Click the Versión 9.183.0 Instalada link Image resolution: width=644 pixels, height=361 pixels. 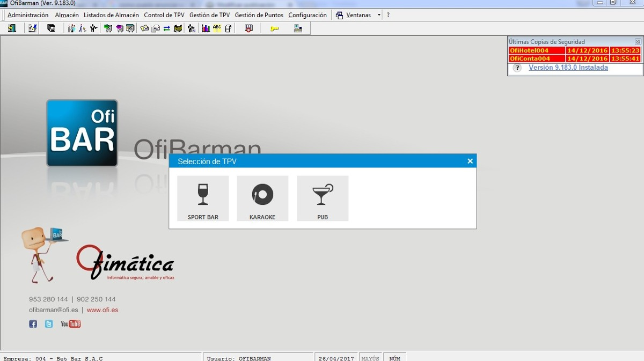point(568,68)
